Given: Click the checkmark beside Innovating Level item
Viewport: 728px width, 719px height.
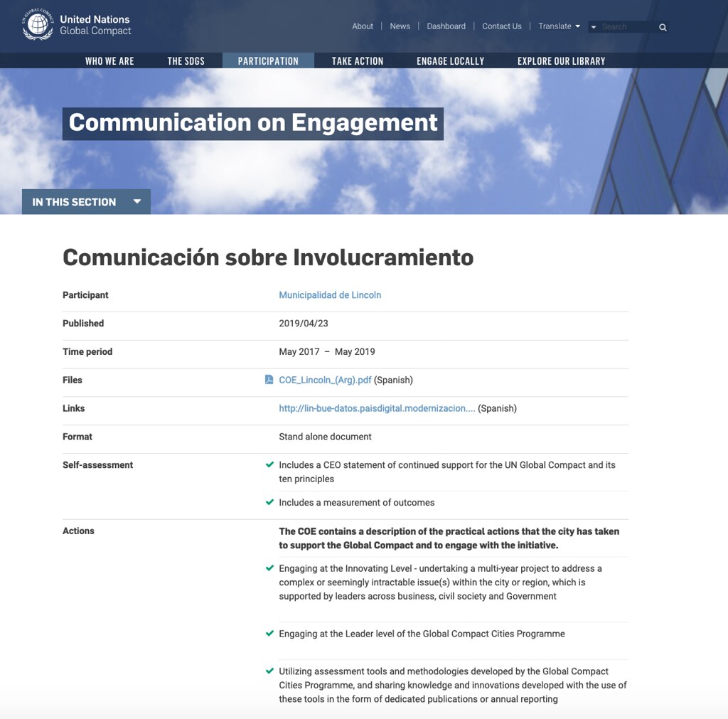Looking at the screenshot, I should [269, 568].
